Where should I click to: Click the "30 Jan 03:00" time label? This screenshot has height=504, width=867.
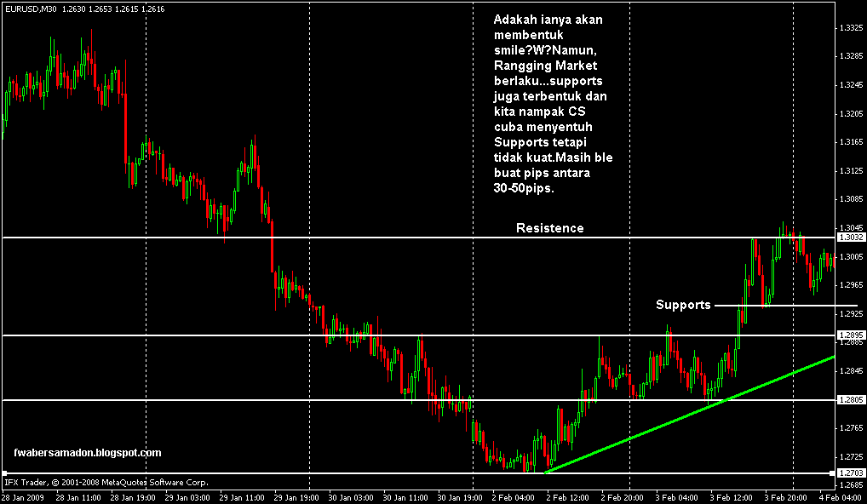click(x=349, y=497)
